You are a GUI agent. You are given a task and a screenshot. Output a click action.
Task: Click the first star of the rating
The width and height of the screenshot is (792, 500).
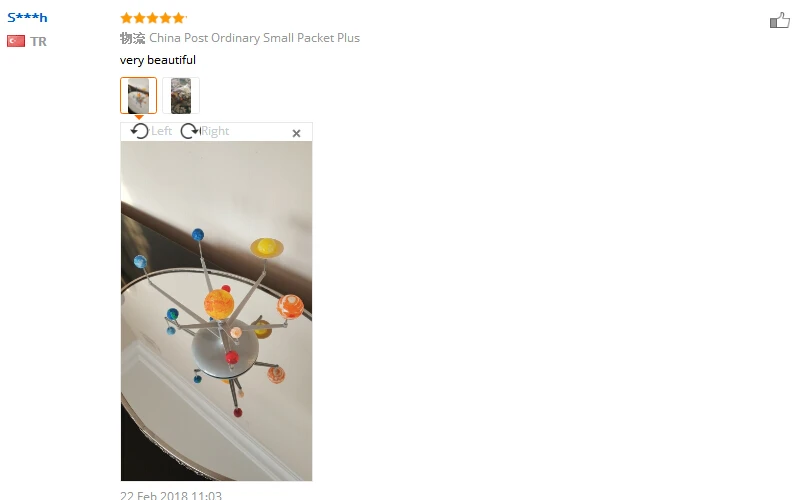pyautogui.click(x=126, y=18)
